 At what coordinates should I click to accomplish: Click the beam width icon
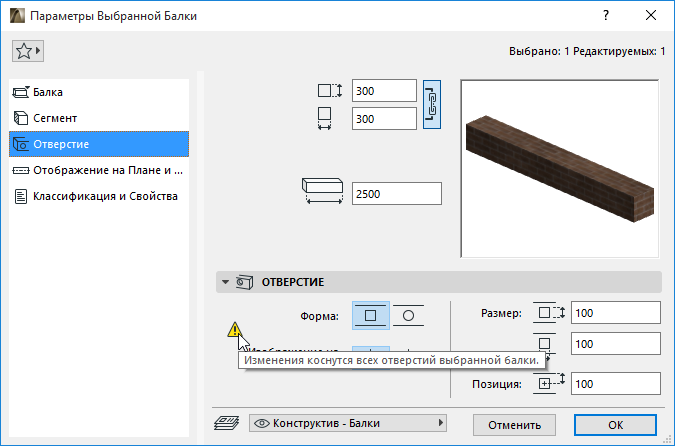pyautogui.click(x=325, y=119)
